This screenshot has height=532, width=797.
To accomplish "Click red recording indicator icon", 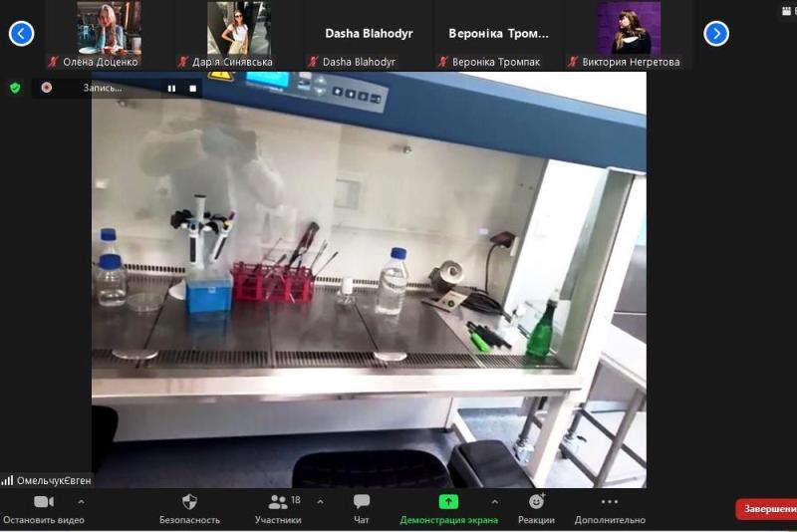I will click(x=46, y=88).
